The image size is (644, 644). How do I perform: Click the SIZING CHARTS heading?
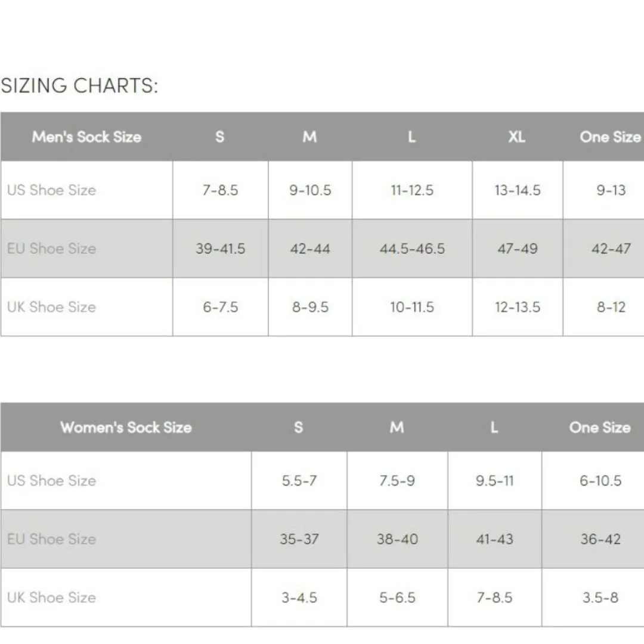(79, 86)
